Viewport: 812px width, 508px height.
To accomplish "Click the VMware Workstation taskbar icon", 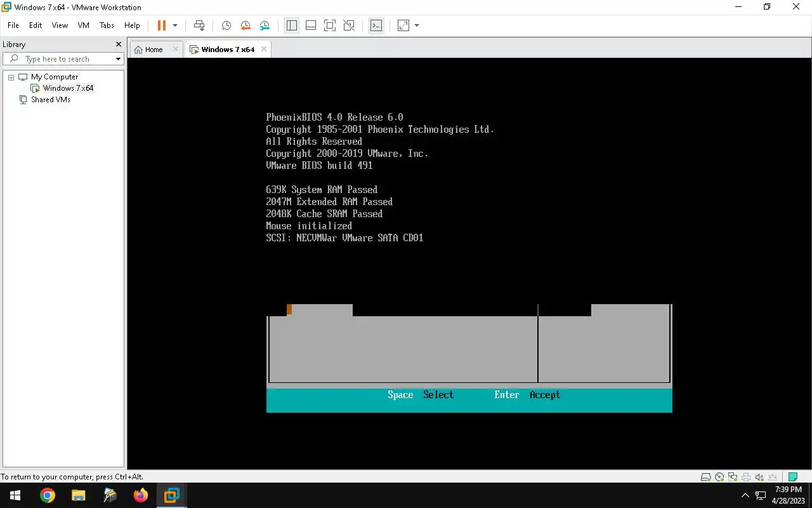I will coord(171,495).
